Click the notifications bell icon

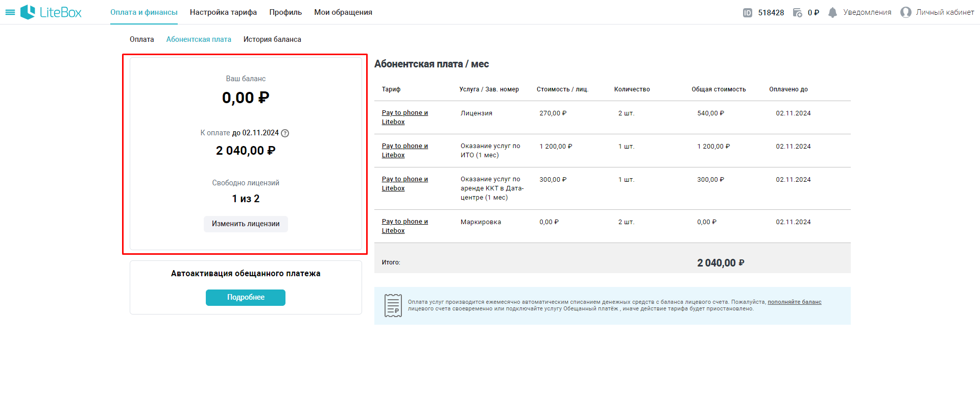click(x=833, y=13)
